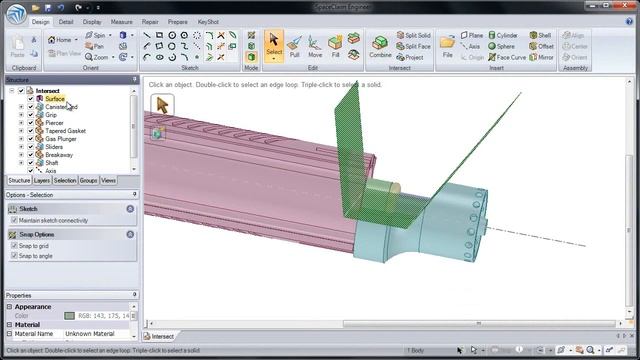
Task: Open the Zoom dropdown arrow
Action: coord(113,58)
